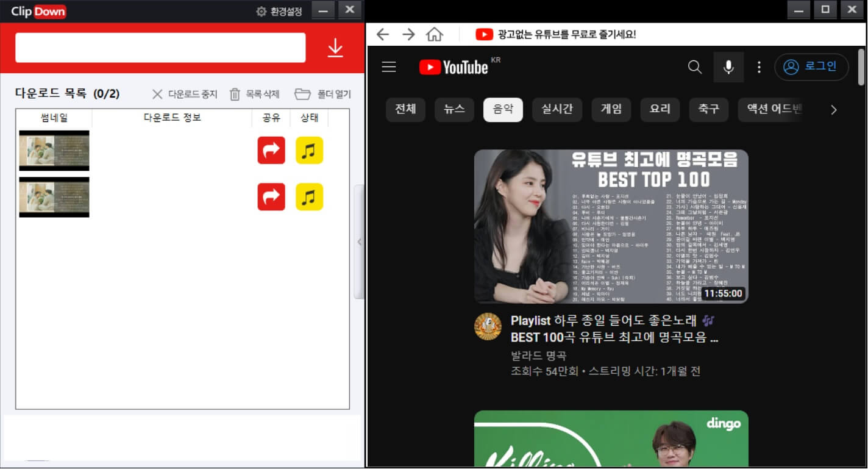This screenshot has height=469, width=868.
Task: Open the dingo video thumbnail
Action: tap(611, 439)
